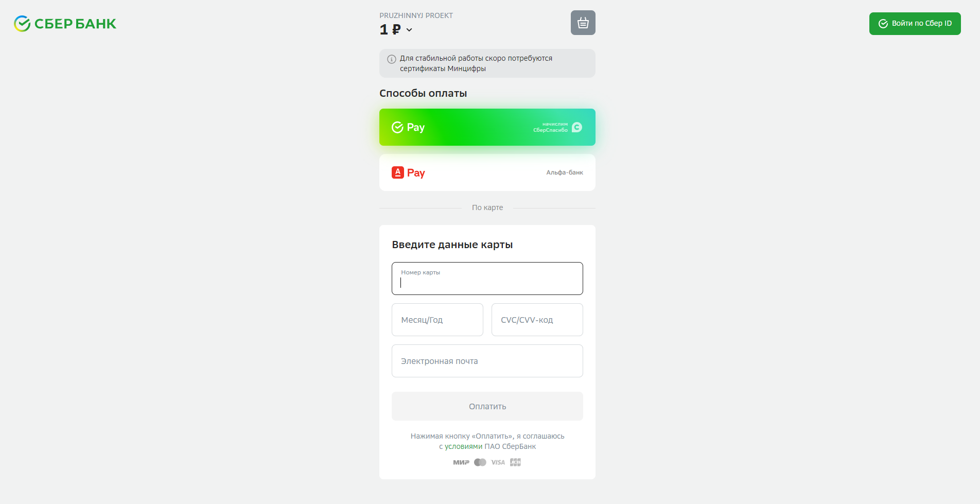Click the red Alfa-Bank A logo
Image resolution: width=980 pixels, height=504 pixels.
pyautogui.click(x=397, y=172)
